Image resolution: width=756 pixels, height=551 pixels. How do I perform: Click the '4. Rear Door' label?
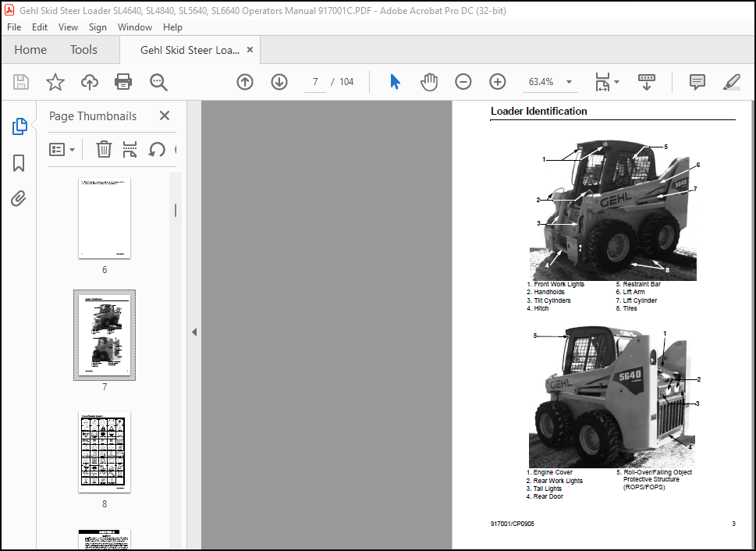(545, 496)
